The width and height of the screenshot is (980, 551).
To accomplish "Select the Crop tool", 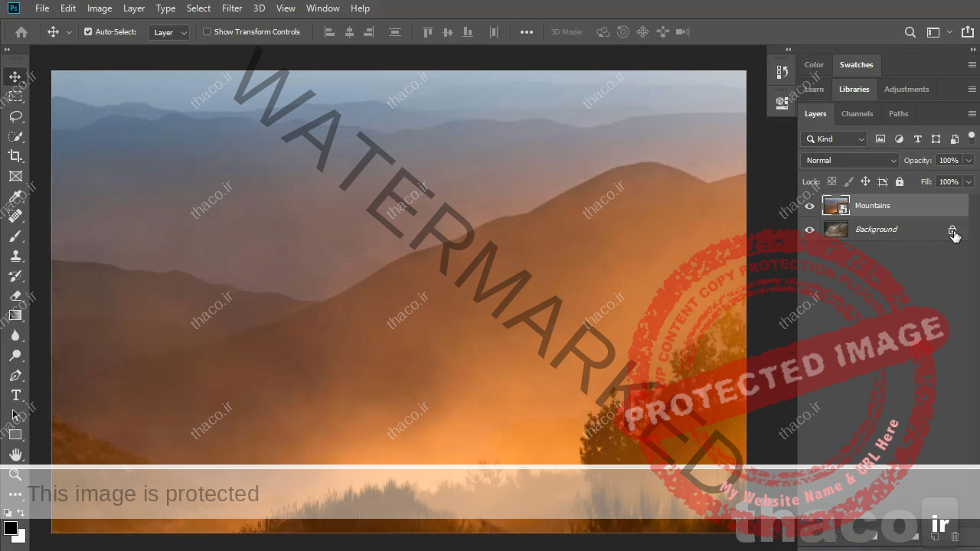I will (x=15, y=156).
